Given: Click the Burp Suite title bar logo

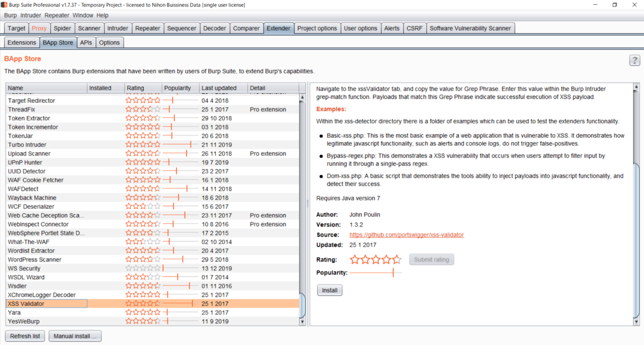Looking at the screenshot, I should pyautogui.click(x=4, y=5).
